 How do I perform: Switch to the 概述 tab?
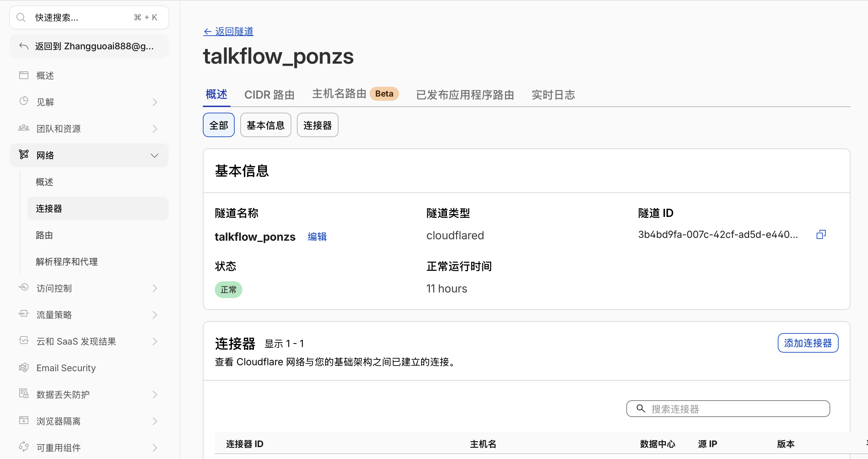pyautogui.click(x=216, y=94)
